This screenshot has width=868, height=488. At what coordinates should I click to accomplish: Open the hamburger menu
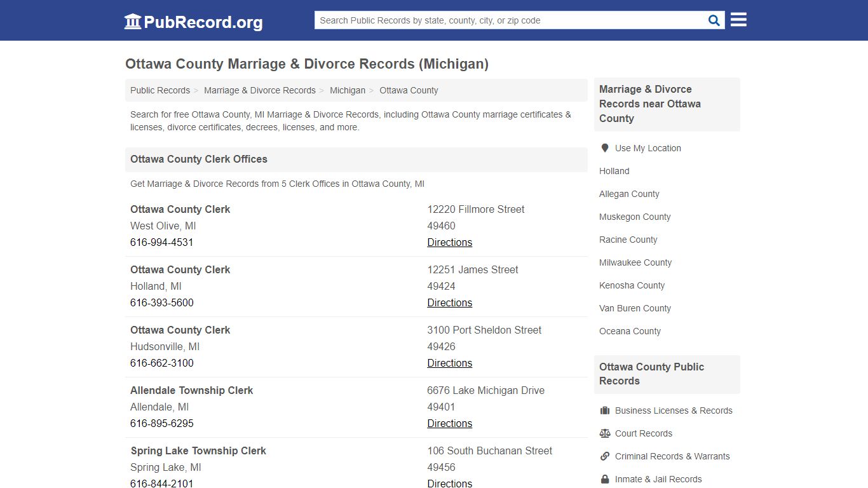click(x=738, y=20)
